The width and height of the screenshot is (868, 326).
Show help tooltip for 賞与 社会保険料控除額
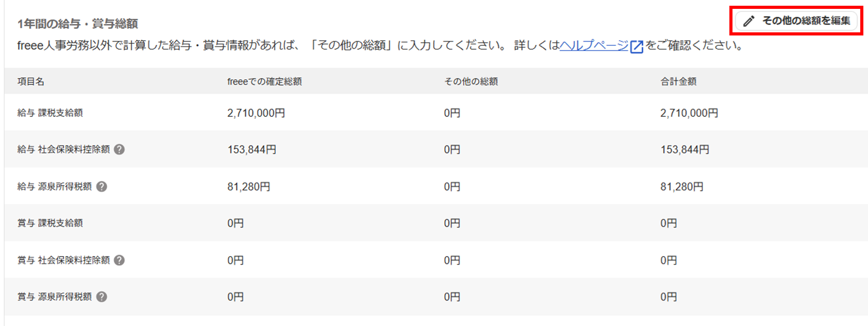(x=119, y=260)
